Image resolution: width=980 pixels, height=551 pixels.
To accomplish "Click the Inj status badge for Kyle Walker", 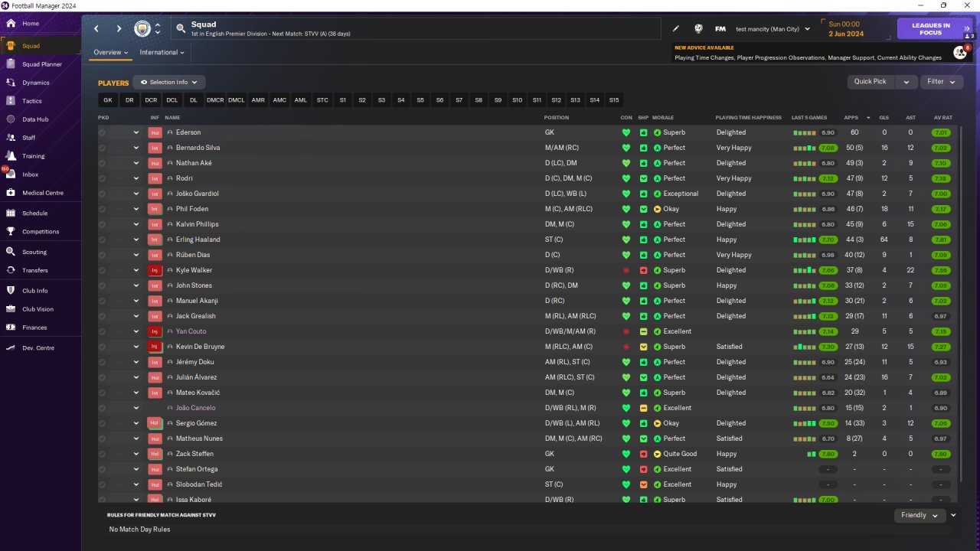I will pos(155,270).
